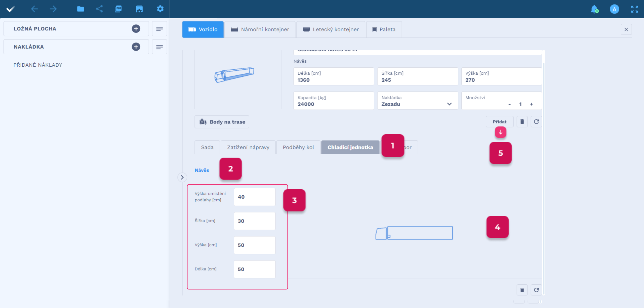
Task: Select the Podběhy kol tab
Action: [298, 147]
